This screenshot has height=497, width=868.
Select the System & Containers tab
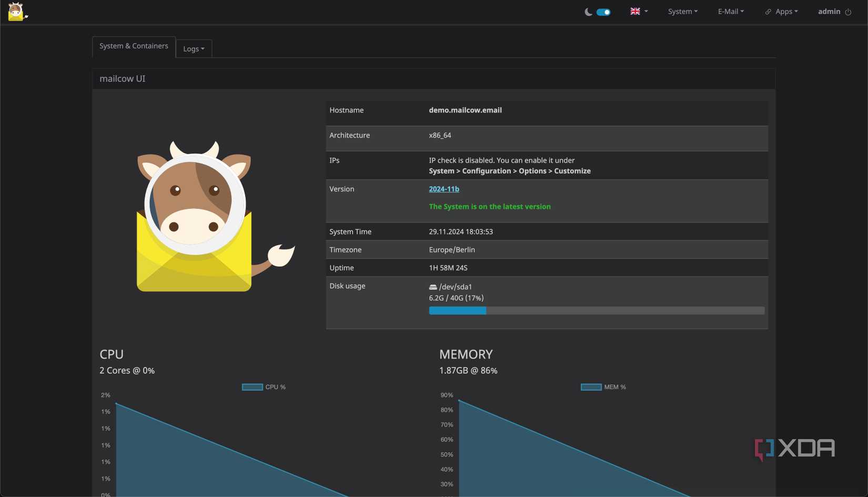(134, 46)
